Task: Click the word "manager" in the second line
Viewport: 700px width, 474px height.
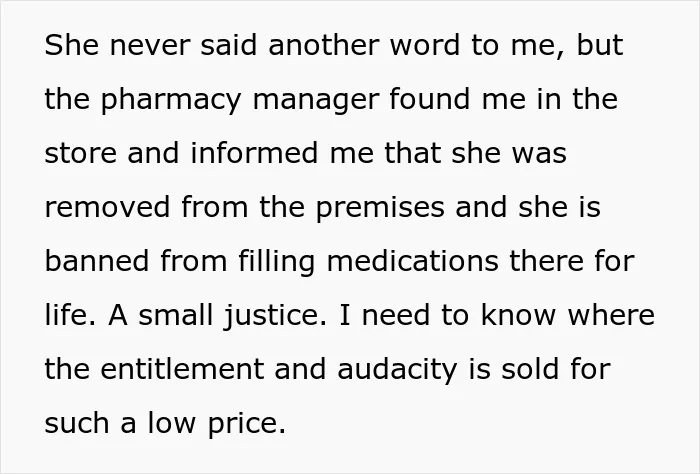Action: point(316,101)
